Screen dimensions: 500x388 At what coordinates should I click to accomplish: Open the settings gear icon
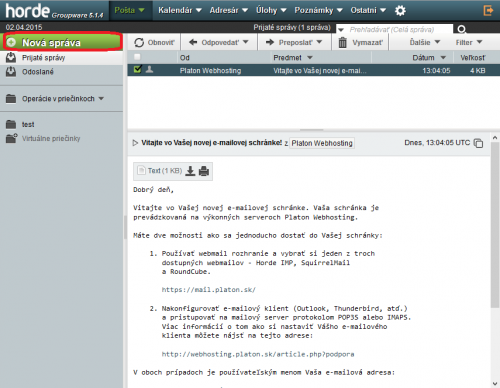tap(400, 11)
